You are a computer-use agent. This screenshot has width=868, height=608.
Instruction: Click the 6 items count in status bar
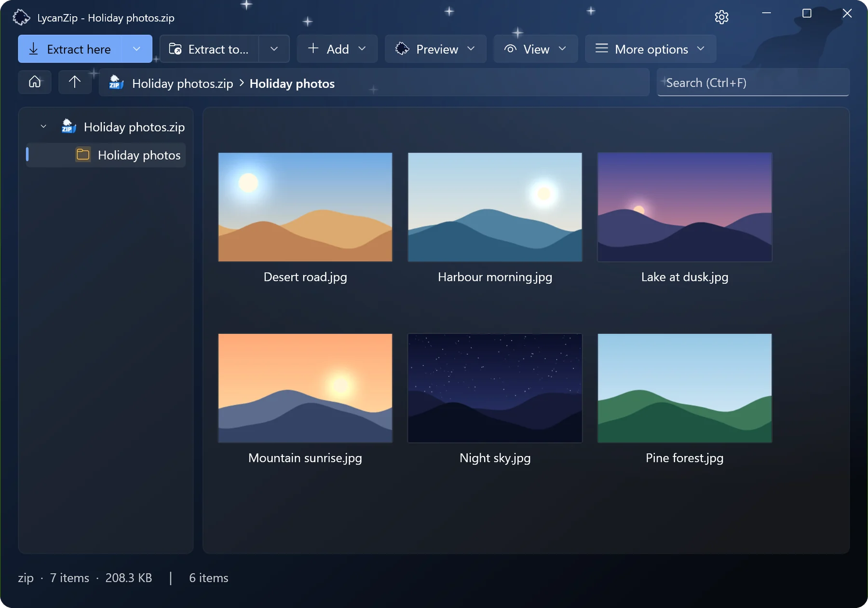209,578
